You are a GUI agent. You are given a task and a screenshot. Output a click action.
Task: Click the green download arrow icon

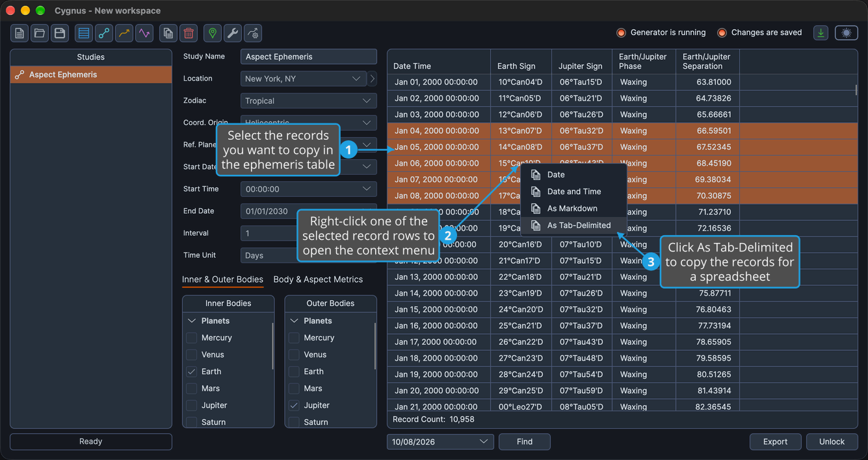[x=821, y=32]
